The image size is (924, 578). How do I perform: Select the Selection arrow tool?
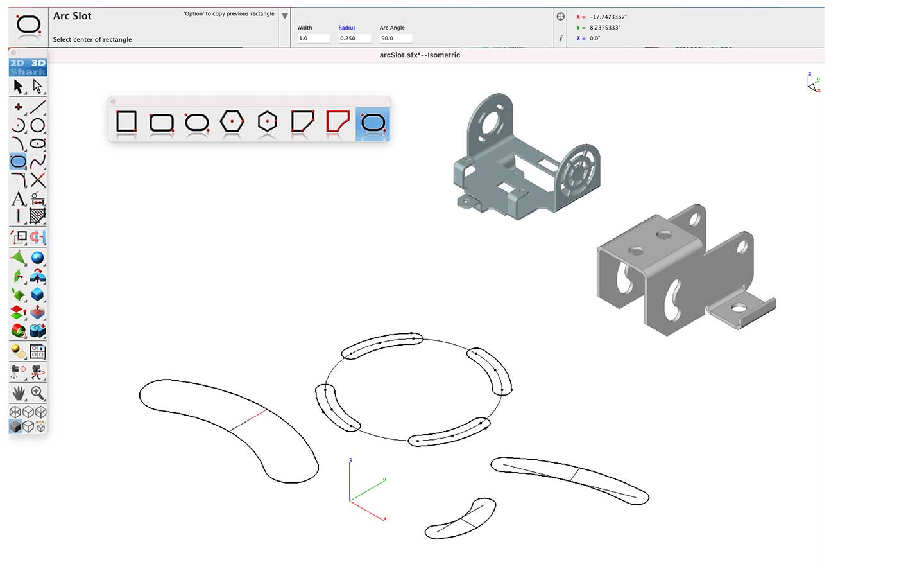pos(17,86)
